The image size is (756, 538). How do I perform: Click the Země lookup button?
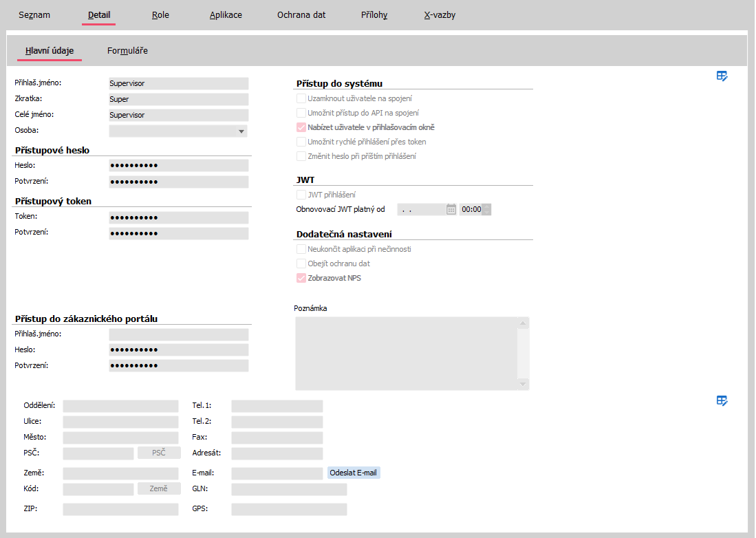159,488
